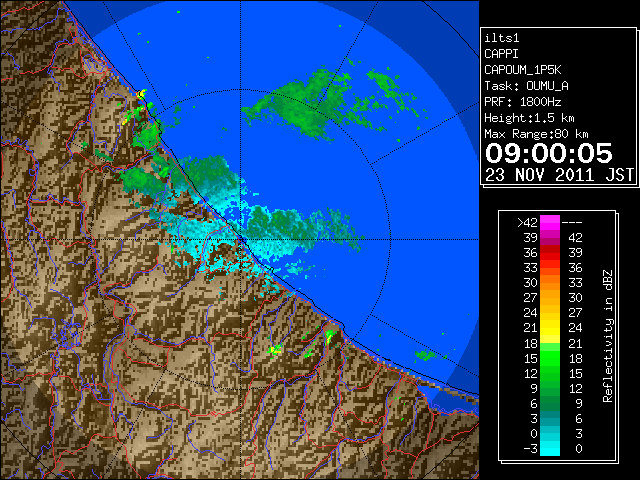
Task: Click the "PRF: 1800Hz" line
Action: [523, 102]
